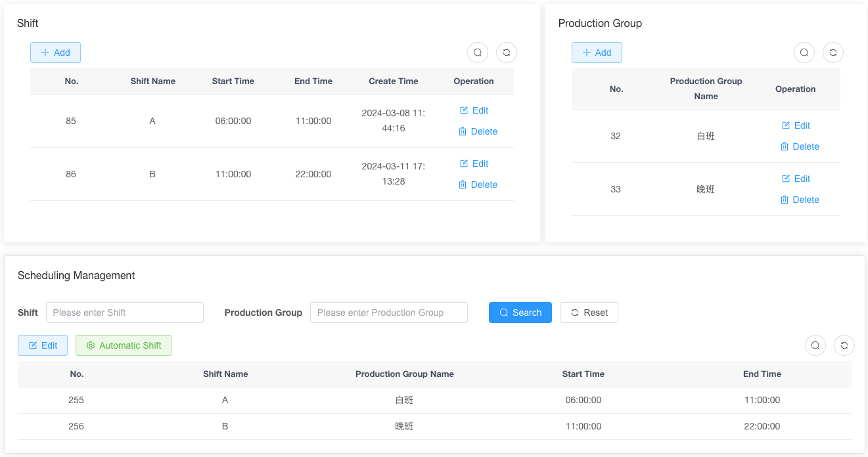868x457 pixels.
Task: Focus the Production Group search input
Action: (x=389, y=313)
